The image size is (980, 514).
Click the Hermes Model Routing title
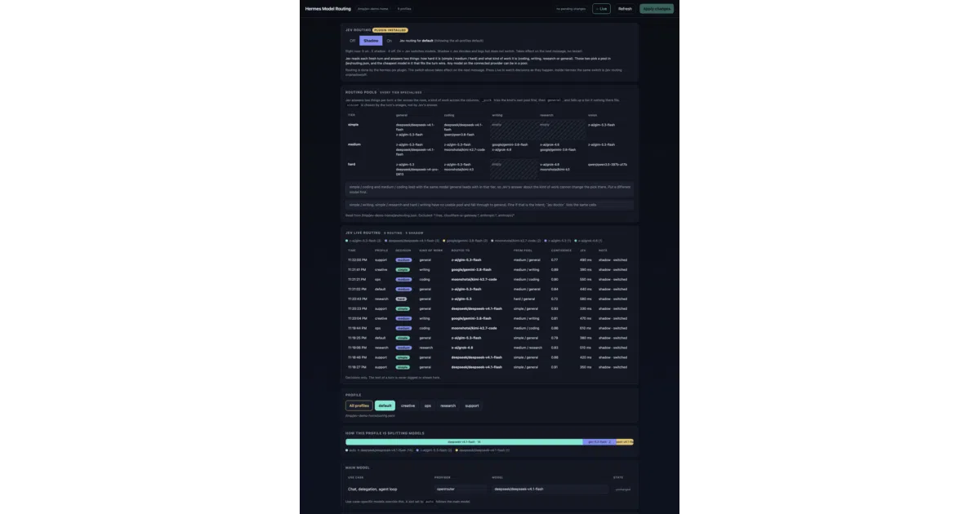click(328, 9)
